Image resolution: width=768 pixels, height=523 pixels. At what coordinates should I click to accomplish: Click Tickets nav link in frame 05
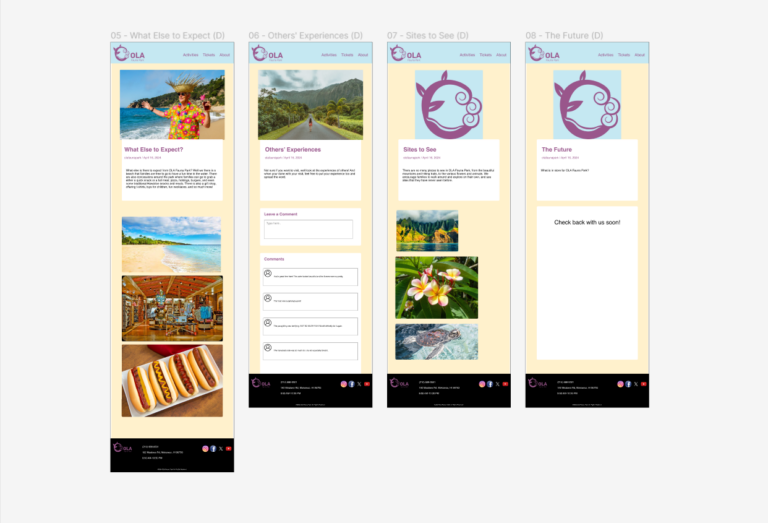coord(209,55)
